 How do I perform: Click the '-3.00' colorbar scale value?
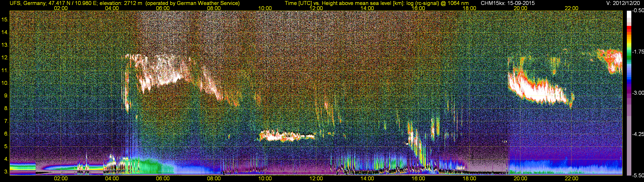point(638,93)
